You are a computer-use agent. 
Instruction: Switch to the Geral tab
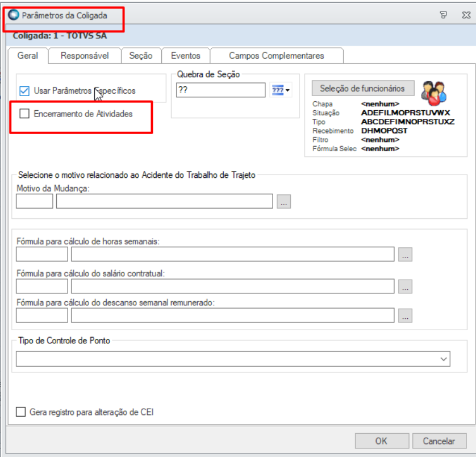[28, 56]
